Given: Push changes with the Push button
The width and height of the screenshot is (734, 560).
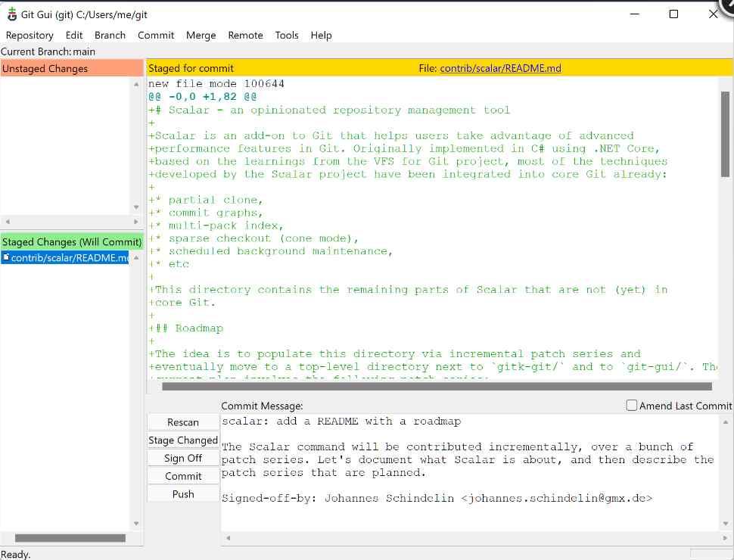Looking at the screenshot, I should [x=183, y=493].
